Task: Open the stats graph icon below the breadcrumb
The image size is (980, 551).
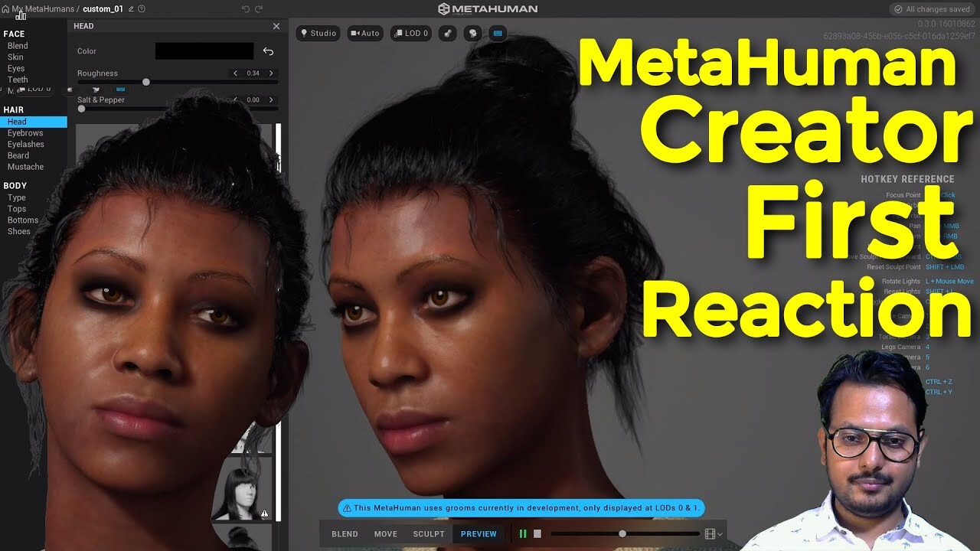Action: coord(20,15)
